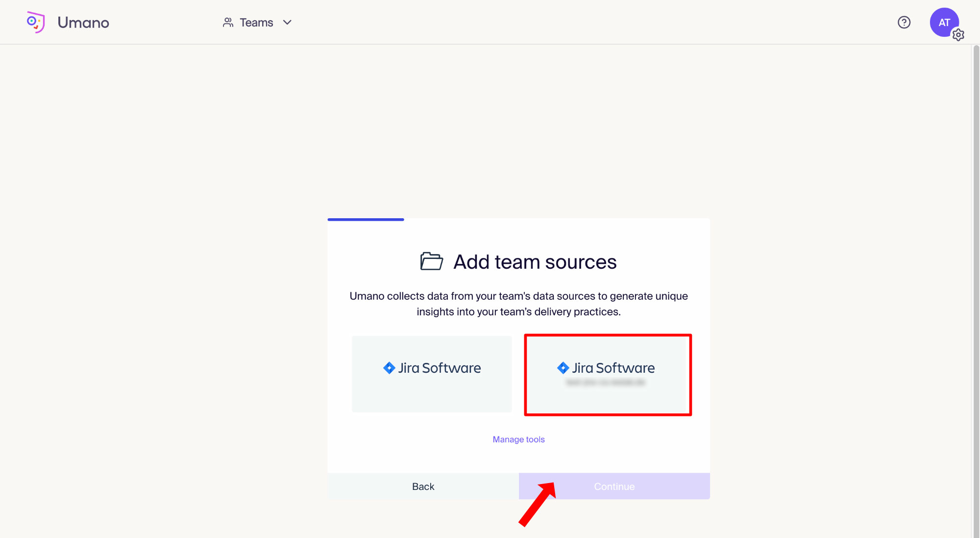Click the folder icon beside the heading
This screenshot has width=980, height=538.
tap(431, 261)
